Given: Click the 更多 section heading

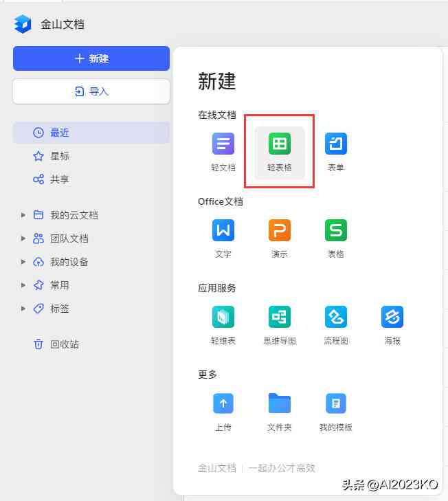Looking at the screenshot, I should pos(208,374).
